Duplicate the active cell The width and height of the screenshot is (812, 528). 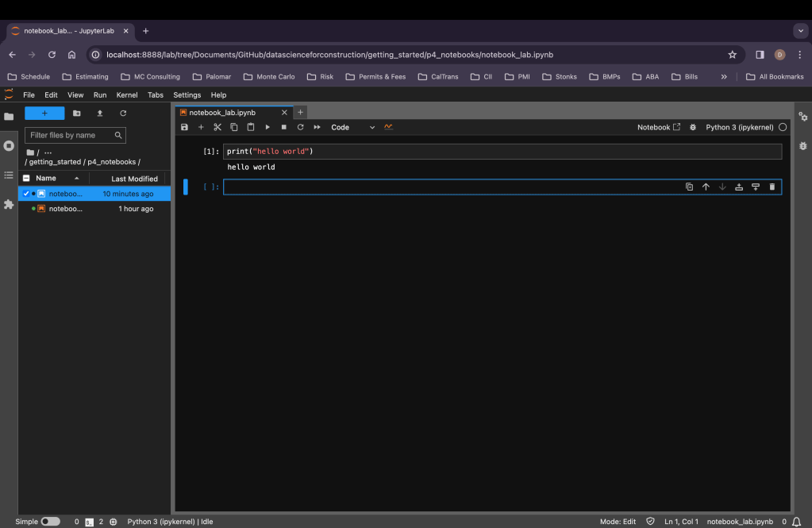coord(689,187)
